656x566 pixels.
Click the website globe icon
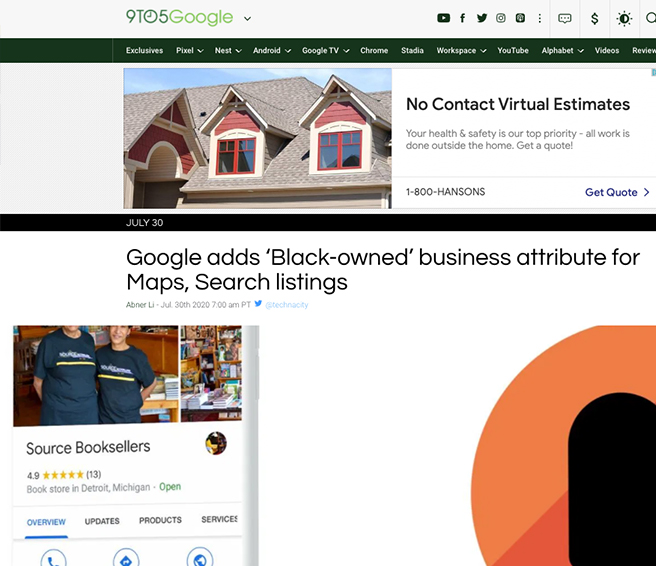[200, 557]
